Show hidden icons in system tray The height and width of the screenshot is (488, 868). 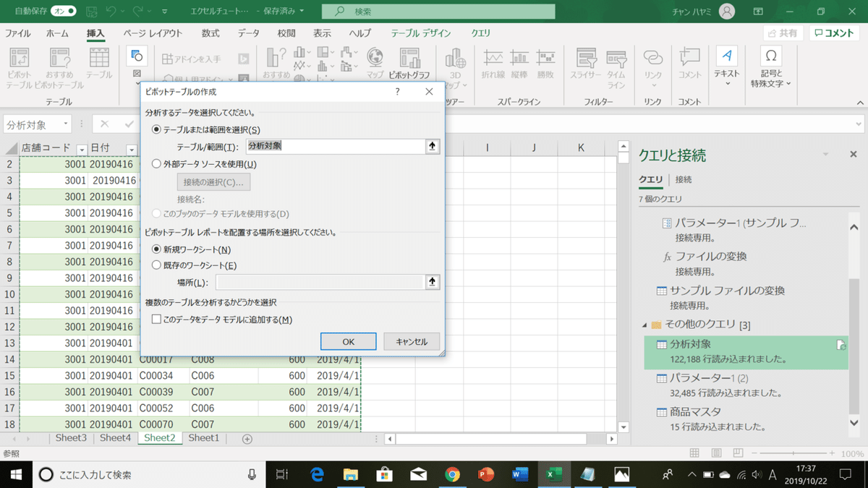[692, 474]
